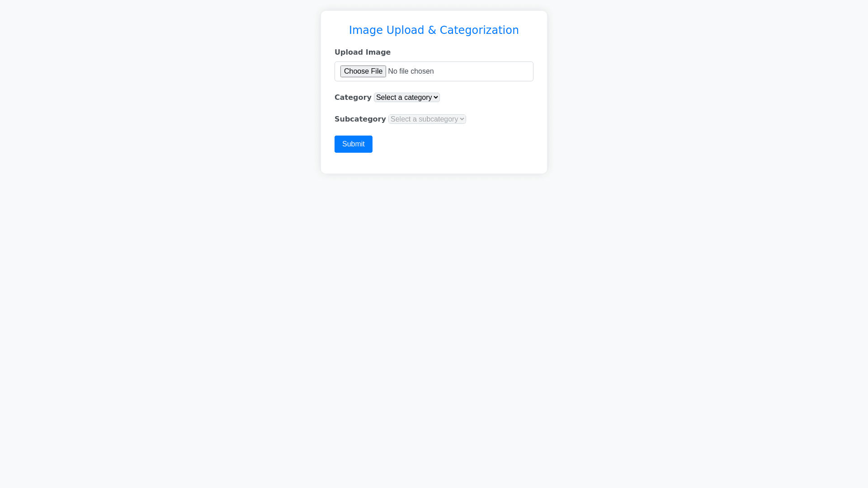Screen dimensions: 868x488
Task: Click the Upload Image label
Action: [363, 52]
